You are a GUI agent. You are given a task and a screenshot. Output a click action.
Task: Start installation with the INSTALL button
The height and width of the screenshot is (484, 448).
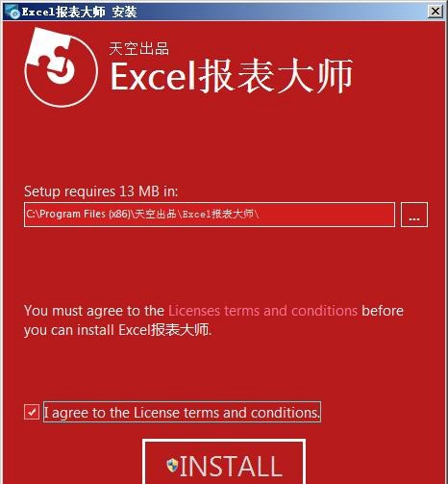click(224, 464)
